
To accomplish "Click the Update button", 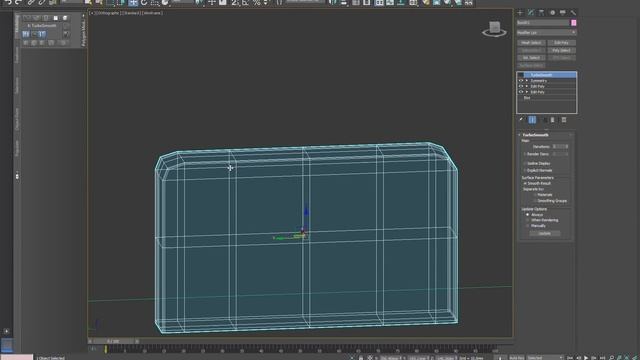I will (544, 233).
